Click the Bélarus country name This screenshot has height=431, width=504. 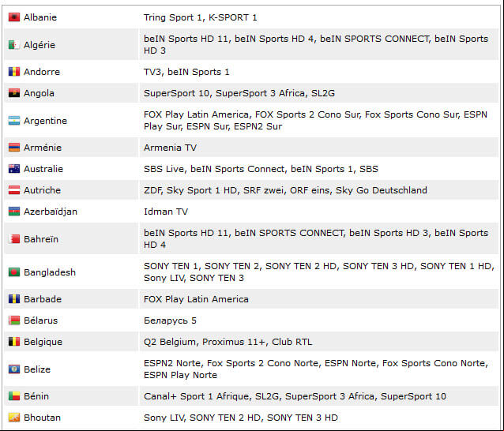(41, 320)
